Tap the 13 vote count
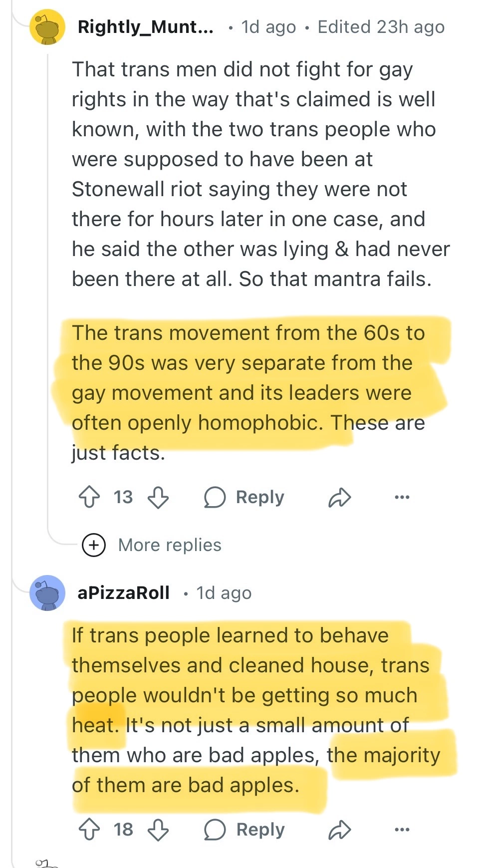Screen dimensions: 481x868 123,497
